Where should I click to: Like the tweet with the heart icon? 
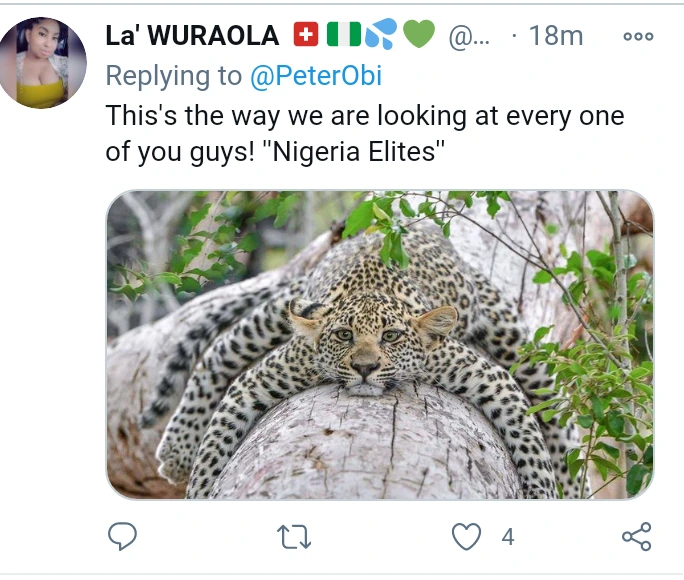[467, 537]
